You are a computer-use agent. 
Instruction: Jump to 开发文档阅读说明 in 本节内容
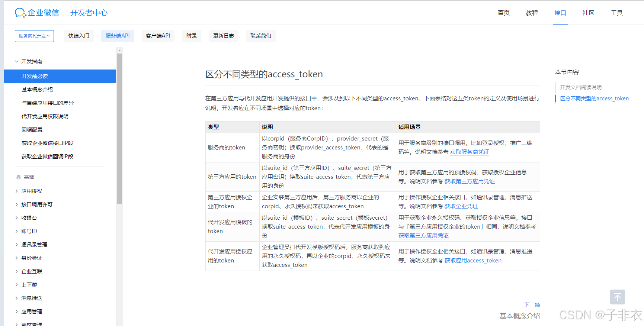pyautogui.click(x=581, y=87)
